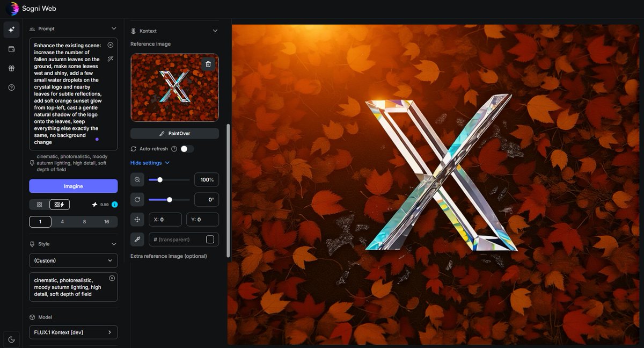Click the move arrows position icon
This screenshot has width=644, height=348.
coord(137,219)
